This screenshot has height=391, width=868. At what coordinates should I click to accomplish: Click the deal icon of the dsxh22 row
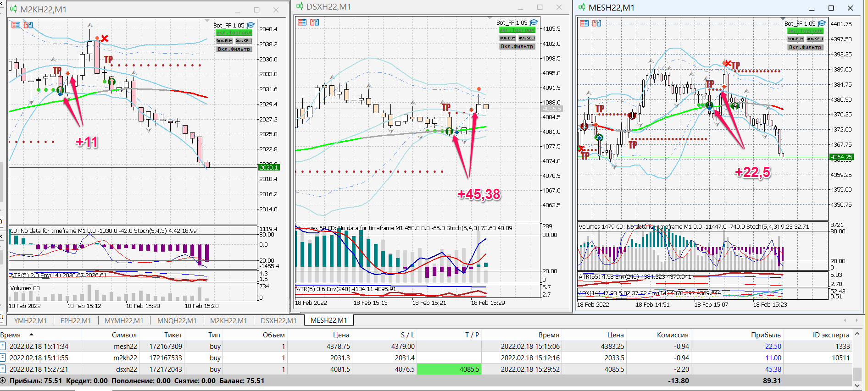3,369
